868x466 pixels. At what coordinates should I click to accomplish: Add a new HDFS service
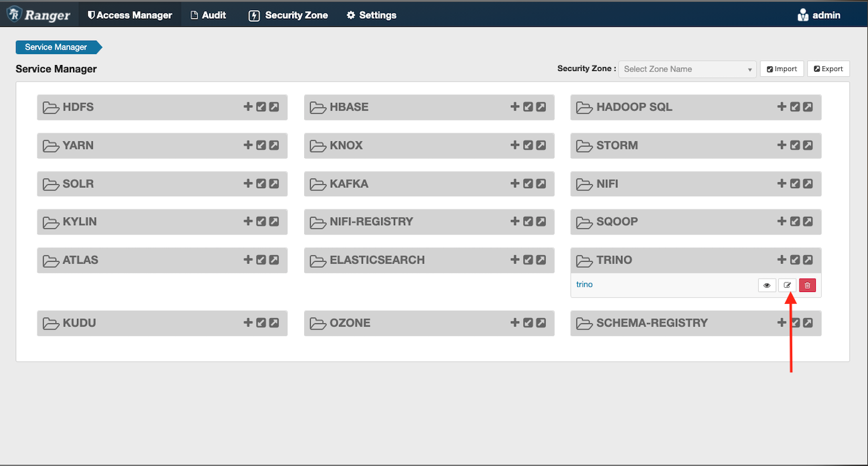point(248,107)
